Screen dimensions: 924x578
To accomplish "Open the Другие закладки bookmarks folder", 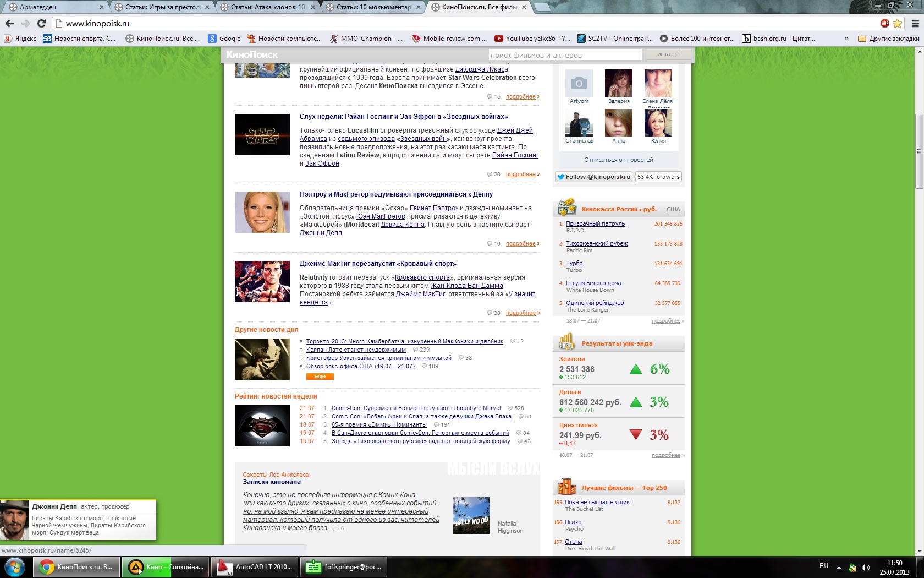I will click(889, 39).
